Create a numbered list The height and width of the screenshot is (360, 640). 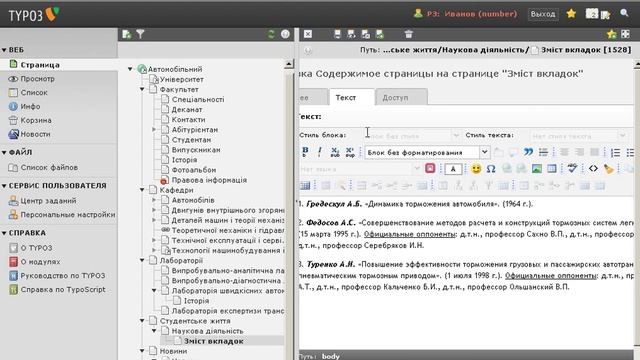[x=616, y=152]
